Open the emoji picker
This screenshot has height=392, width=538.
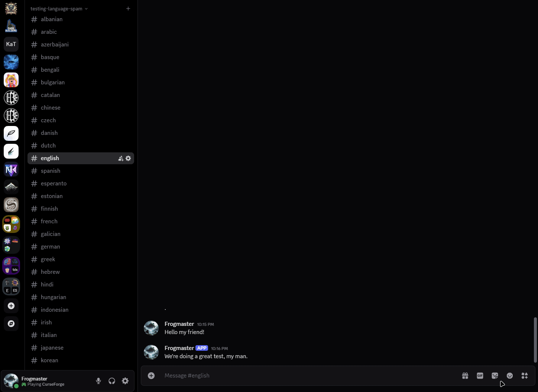[509, 376]
